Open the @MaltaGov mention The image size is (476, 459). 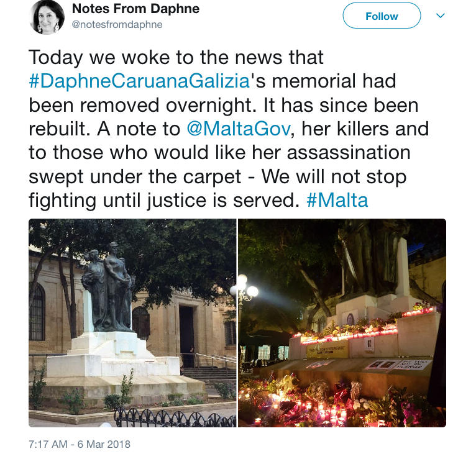pos(239,129)
